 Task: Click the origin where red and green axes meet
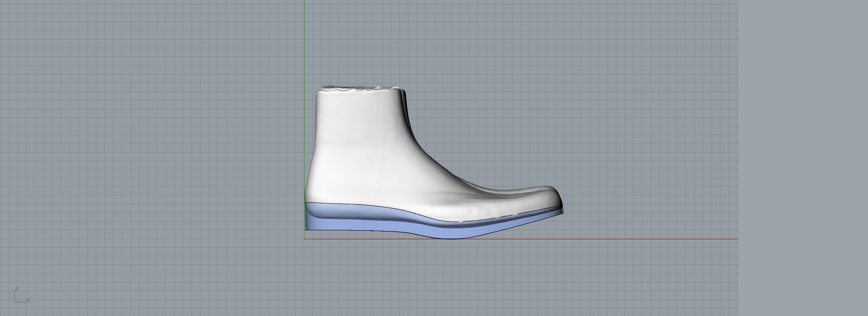pos(304,239)
